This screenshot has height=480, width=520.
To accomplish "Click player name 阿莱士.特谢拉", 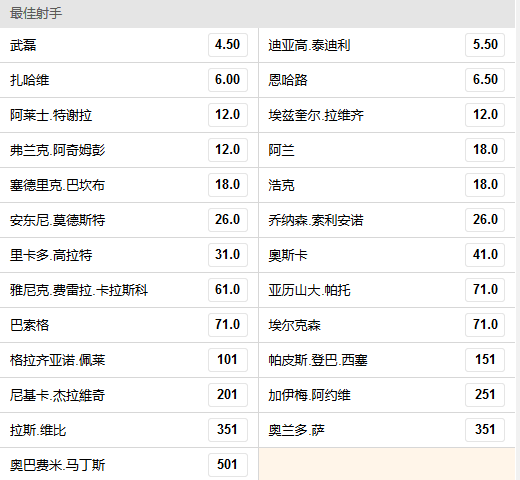I will pyautogui.click(x=51, y=115).
